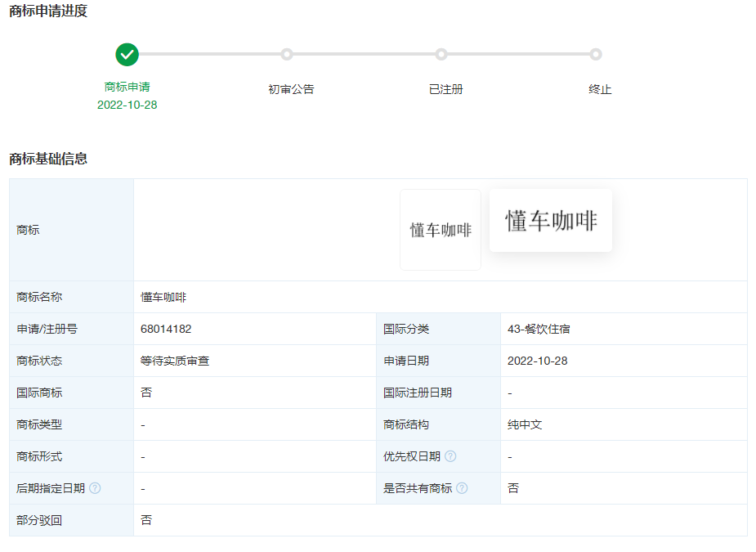Viewport: 756px width, 552px height.
Task: Click the 2022-10-28 date under 商标申请
Action: (x=127, y=105)
